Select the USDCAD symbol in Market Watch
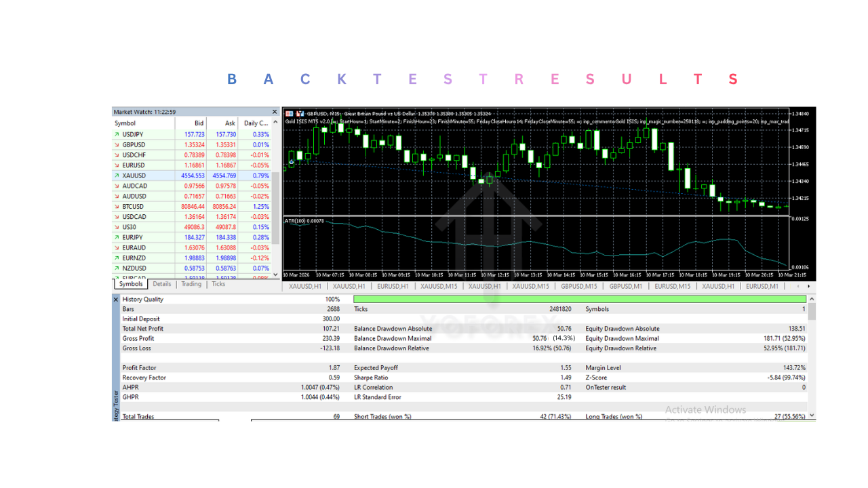 (x=134, y=217)
